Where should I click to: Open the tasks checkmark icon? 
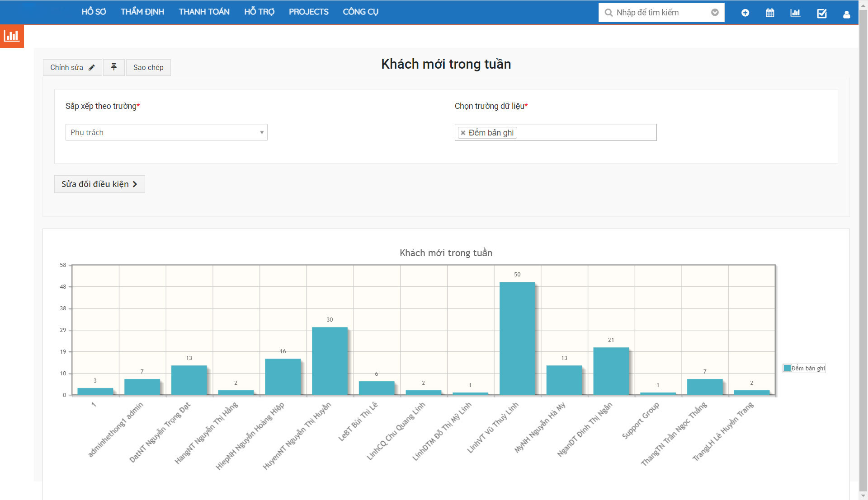[822, 13]
